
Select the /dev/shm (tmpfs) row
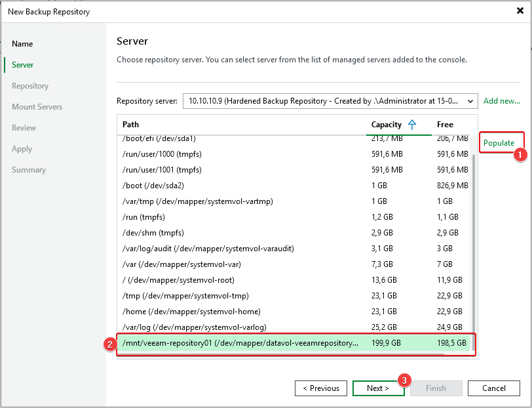(155, 233)
